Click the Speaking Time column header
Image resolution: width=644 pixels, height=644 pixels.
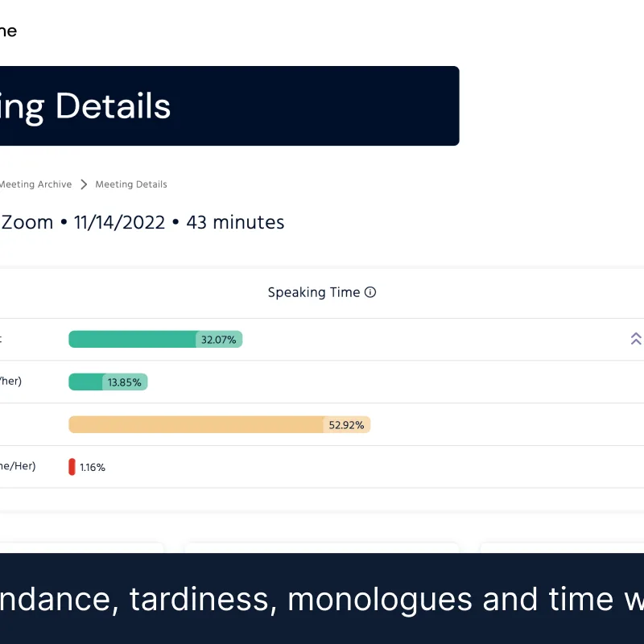314,293
